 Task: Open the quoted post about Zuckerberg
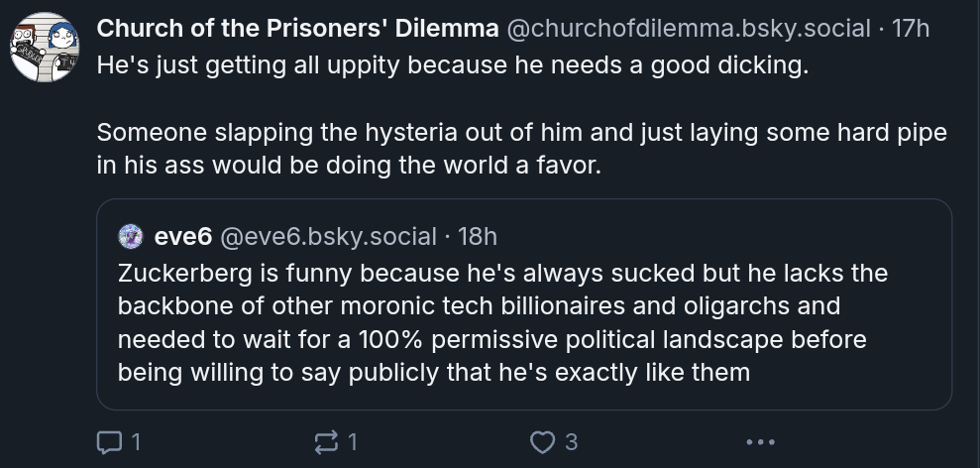[x=524, y=304]
